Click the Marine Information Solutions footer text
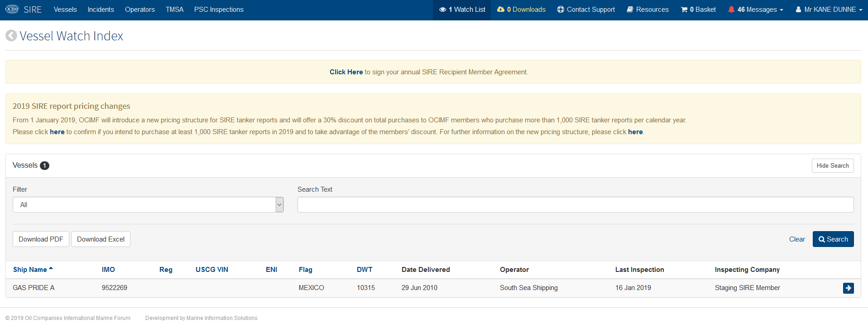 coord(222,318)
